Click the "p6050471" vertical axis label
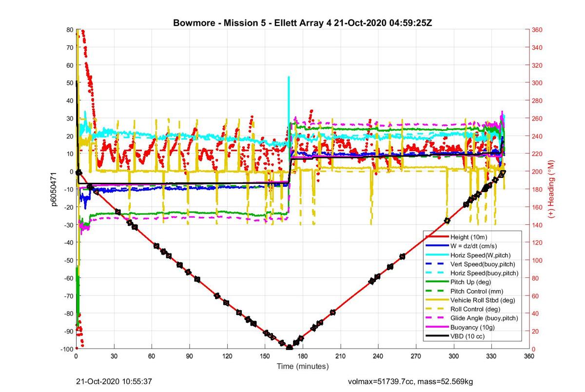Screen dimensions: 585x392 coord(55,189)
